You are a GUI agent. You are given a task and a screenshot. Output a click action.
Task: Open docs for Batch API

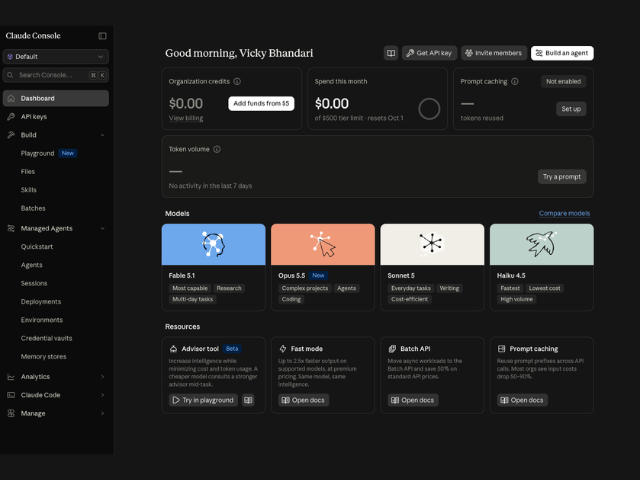click(x=413, y=400)
